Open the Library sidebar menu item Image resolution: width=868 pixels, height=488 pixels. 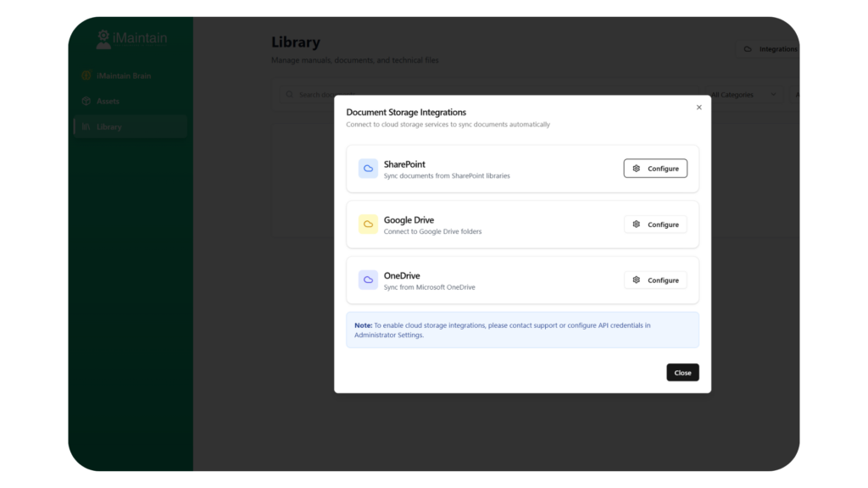coord(108,127)
